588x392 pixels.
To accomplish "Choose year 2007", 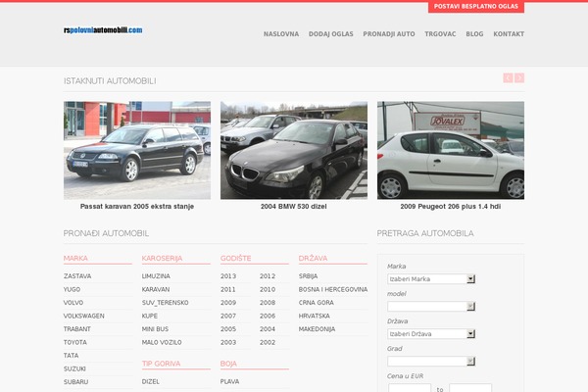I will [228, 316].
